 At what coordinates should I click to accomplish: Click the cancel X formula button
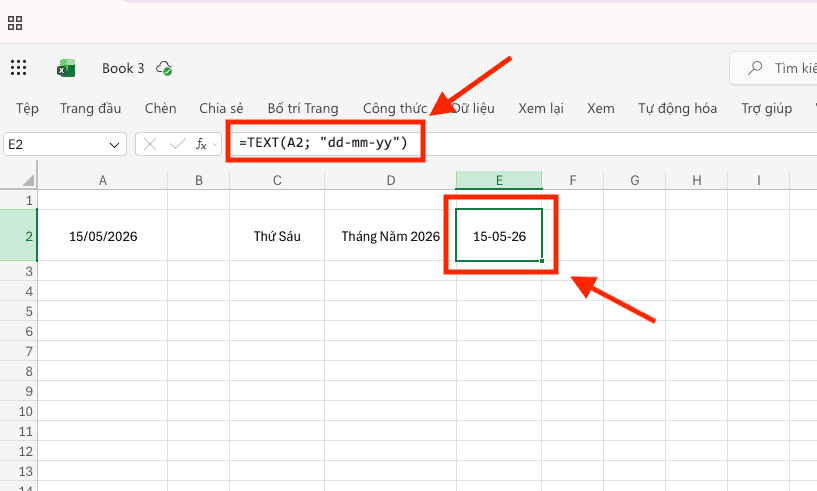tap(150, 144)
